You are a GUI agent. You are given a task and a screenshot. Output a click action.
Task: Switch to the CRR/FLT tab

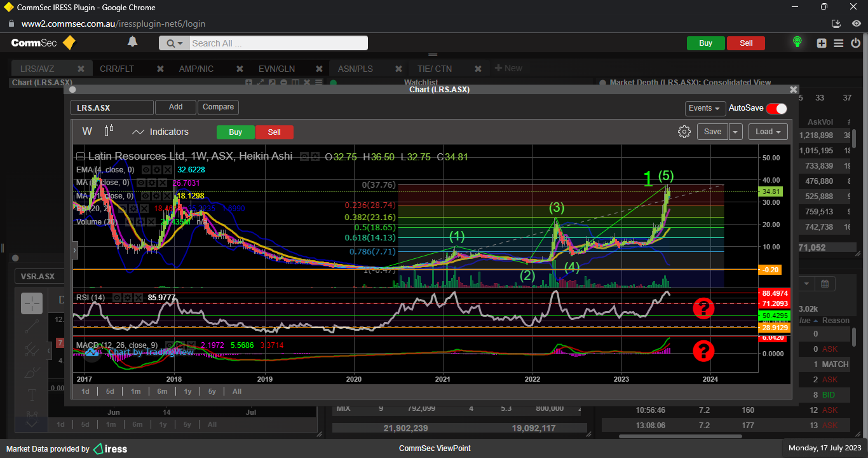(117, 69)
